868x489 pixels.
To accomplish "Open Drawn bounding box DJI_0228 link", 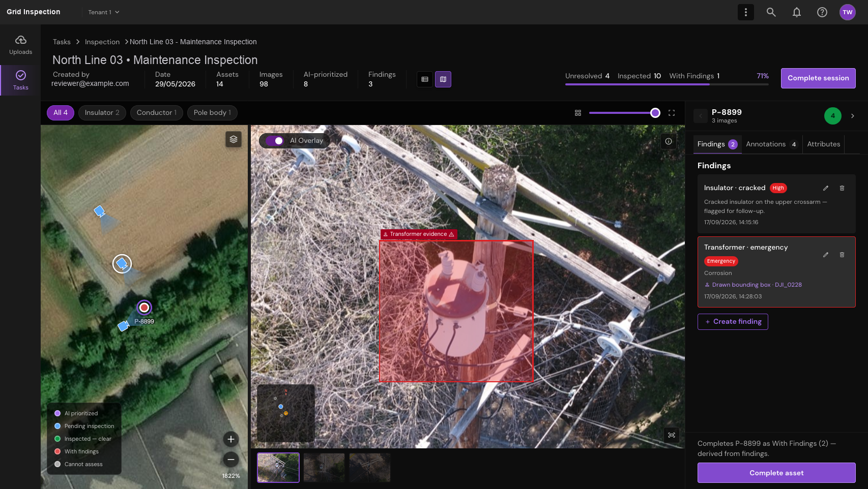I will coord(753,285).
